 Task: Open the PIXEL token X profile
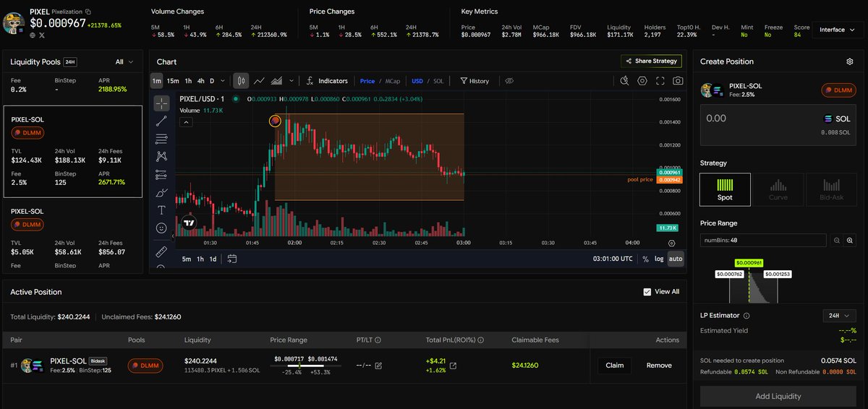[41, 35]
